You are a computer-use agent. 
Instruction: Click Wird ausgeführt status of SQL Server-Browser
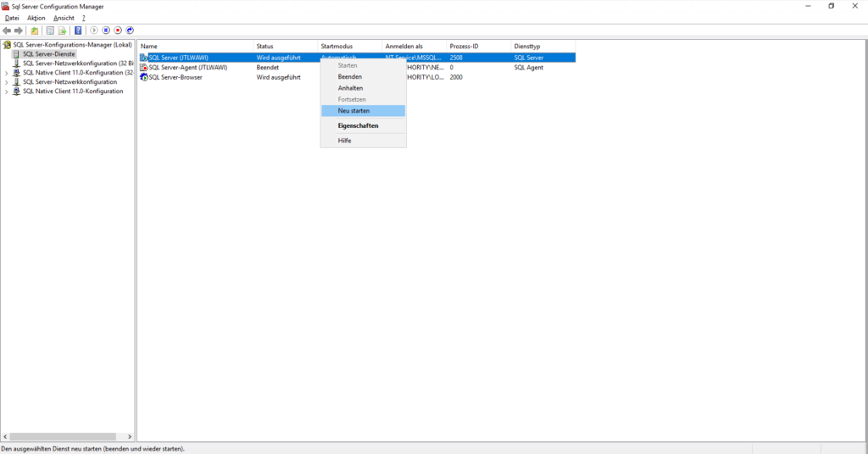(x=278, y=77)
